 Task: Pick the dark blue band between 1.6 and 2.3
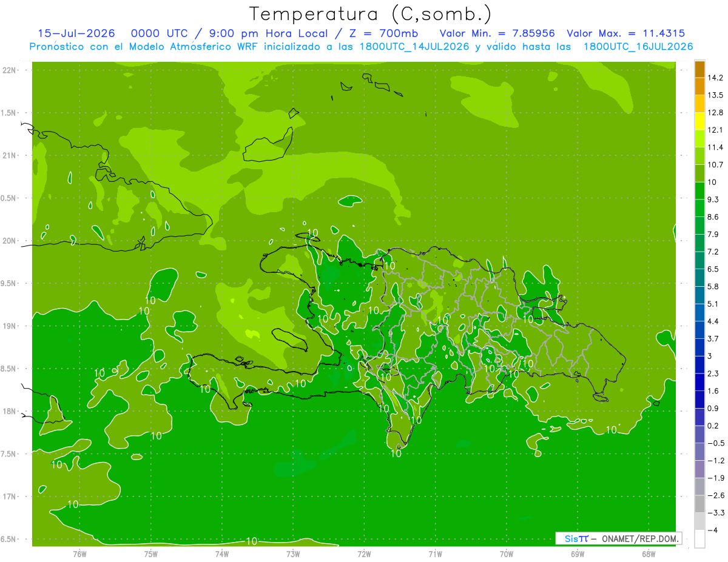[699, 382]
